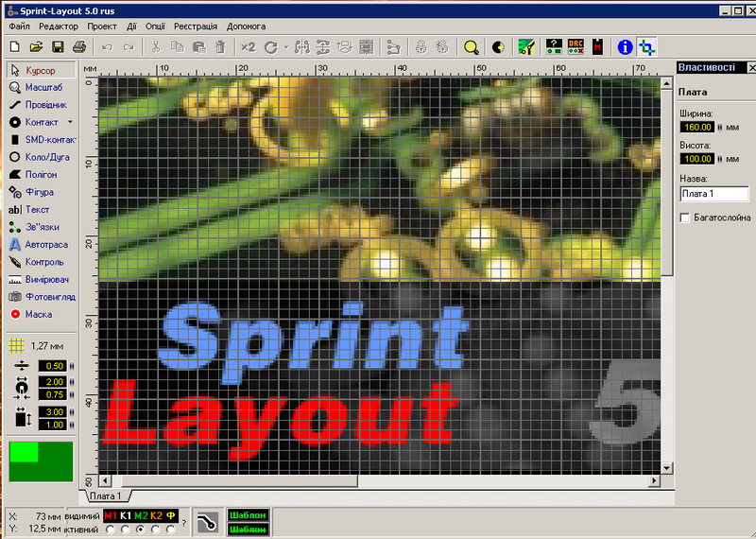Click the layer help question mark
The image size is (756, 539).
click(x=184, y=523)
